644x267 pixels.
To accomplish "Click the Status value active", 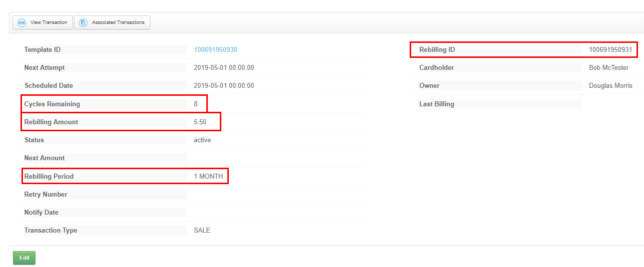I will click(x=202, y=140).
